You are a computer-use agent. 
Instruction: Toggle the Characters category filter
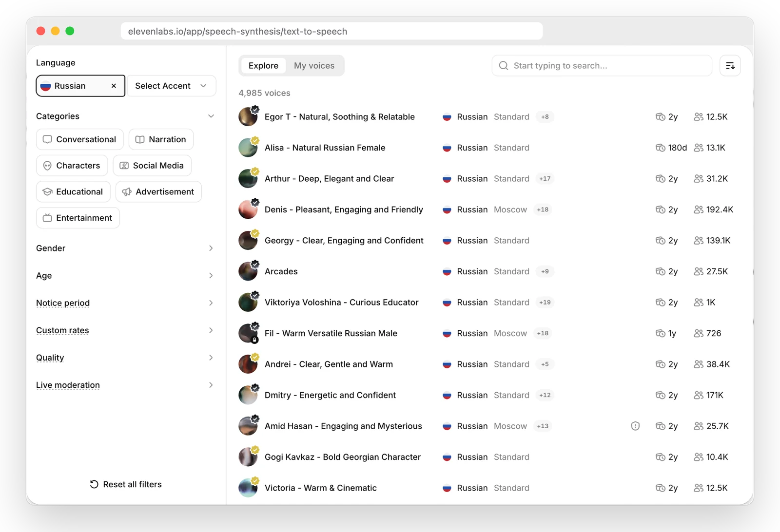(x=72, y=166)
